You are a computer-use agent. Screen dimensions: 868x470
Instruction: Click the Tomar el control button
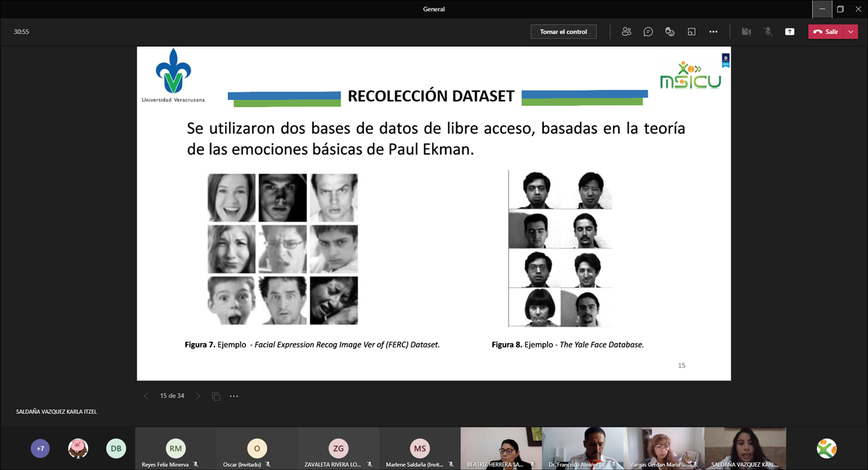[x=564, y=32]
